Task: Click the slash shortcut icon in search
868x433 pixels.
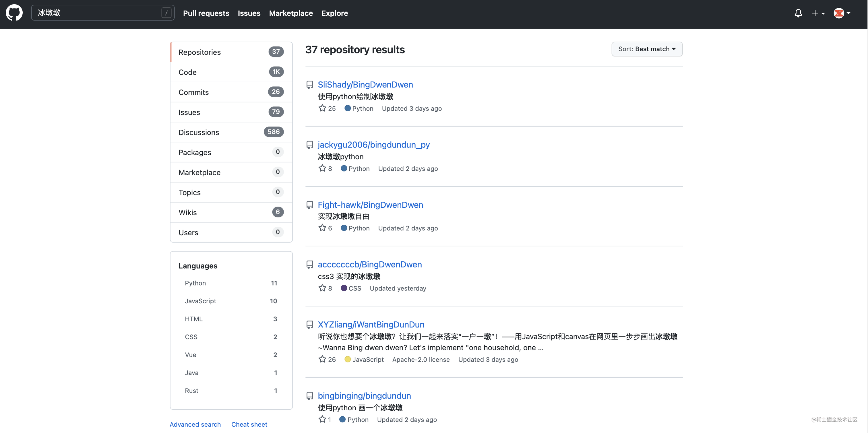Action: [x=166, y=13]
